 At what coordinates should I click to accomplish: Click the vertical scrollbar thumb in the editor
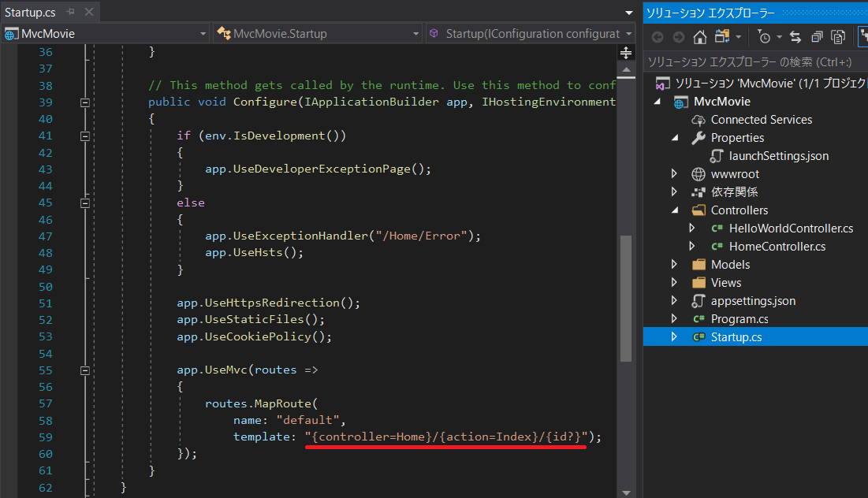pyautogui.click(x=626, y=299)
